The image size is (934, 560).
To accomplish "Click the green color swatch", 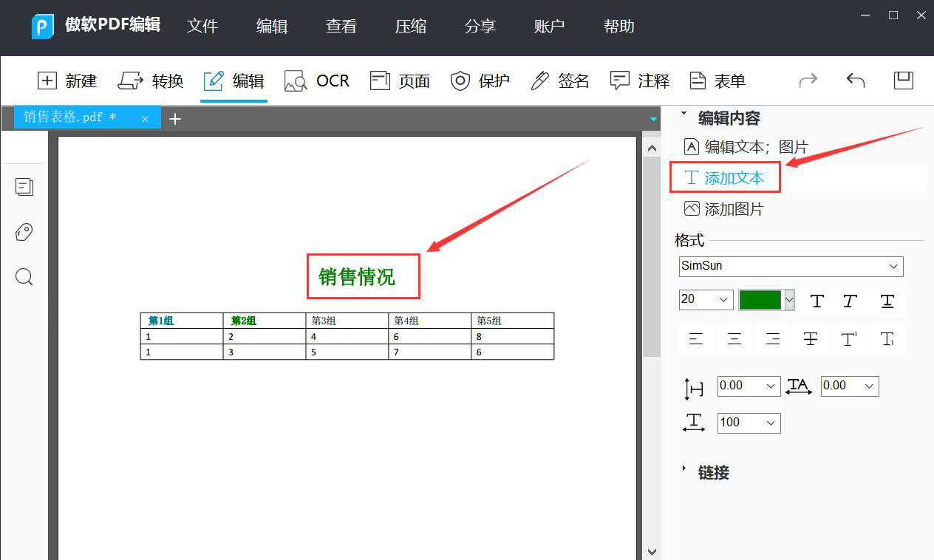I will click(760, 299).
